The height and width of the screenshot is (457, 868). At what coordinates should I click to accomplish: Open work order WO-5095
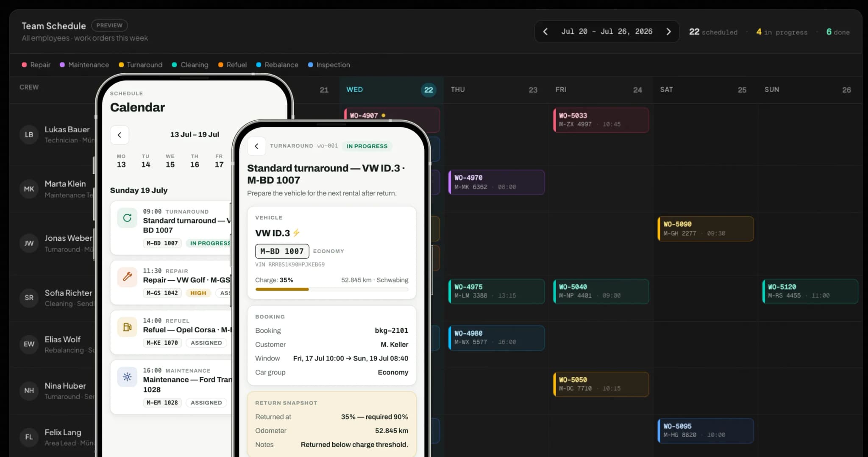[706, 431]
